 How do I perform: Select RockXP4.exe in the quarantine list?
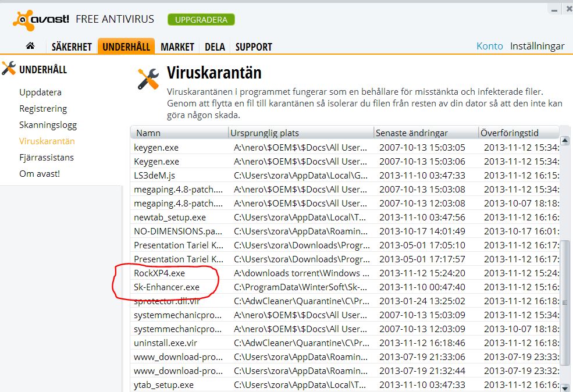point(344,273)
